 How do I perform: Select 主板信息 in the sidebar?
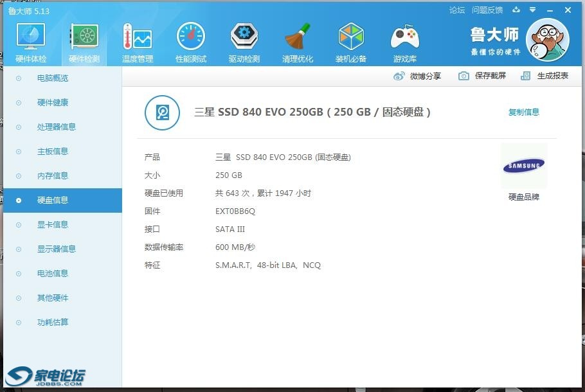[x=63, y=152]
